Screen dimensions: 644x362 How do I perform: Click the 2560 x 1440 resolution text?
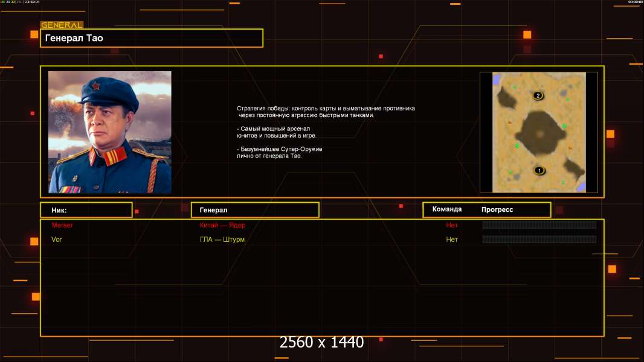(321, 342)
